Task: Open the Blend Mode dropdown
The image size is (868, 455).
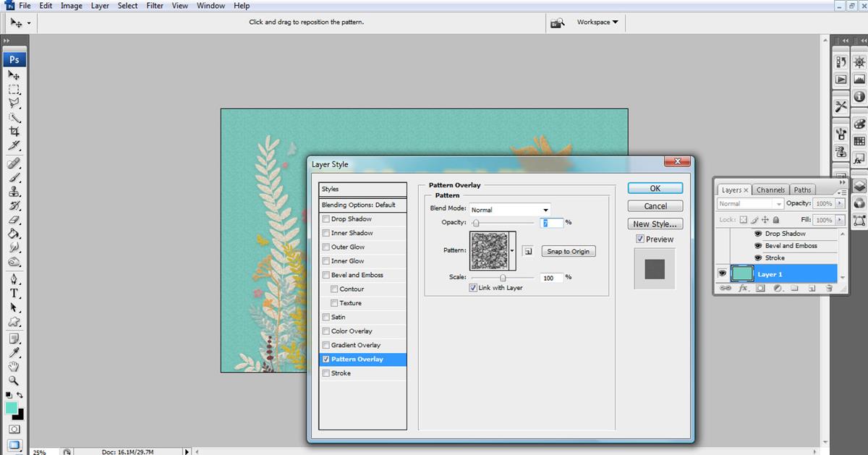Action: pos(510,210)
